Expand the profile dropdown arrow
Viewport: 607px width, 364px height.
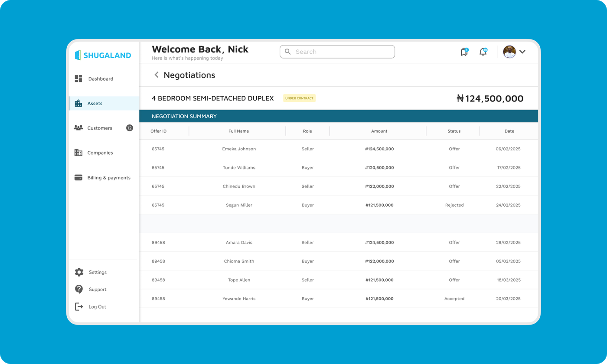pos(522,52)
